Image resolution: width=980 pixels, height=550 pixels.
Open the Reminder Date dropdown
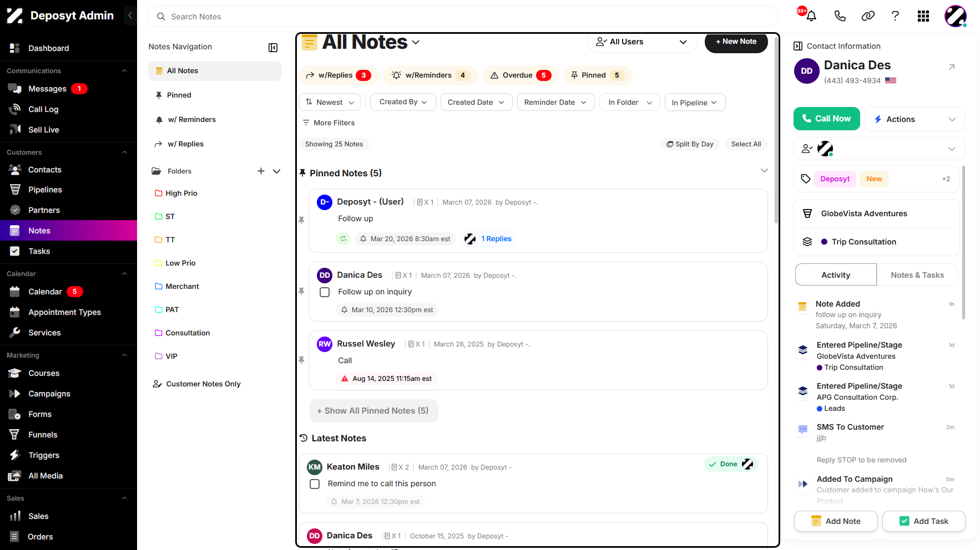555,103
